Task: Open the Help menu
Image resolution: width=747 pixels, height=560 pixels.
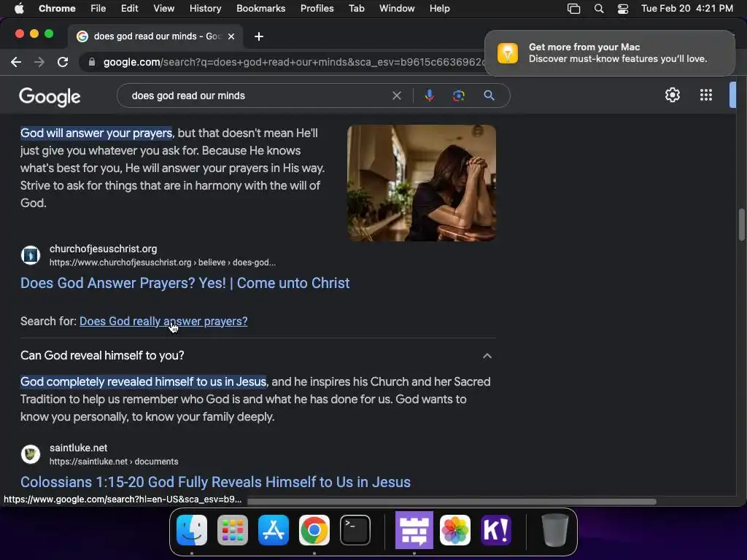Action: pyautogui.click(x=439, y=8)
